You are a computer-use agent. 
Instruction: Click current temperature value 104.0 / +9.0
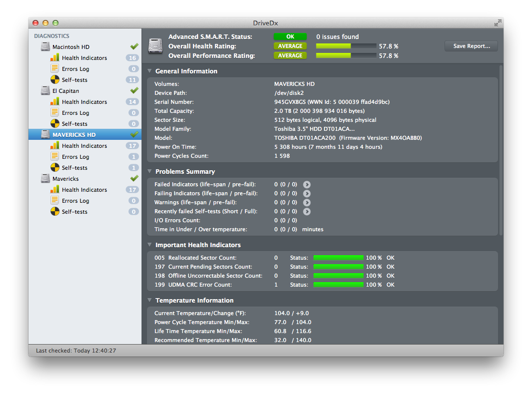291,313
